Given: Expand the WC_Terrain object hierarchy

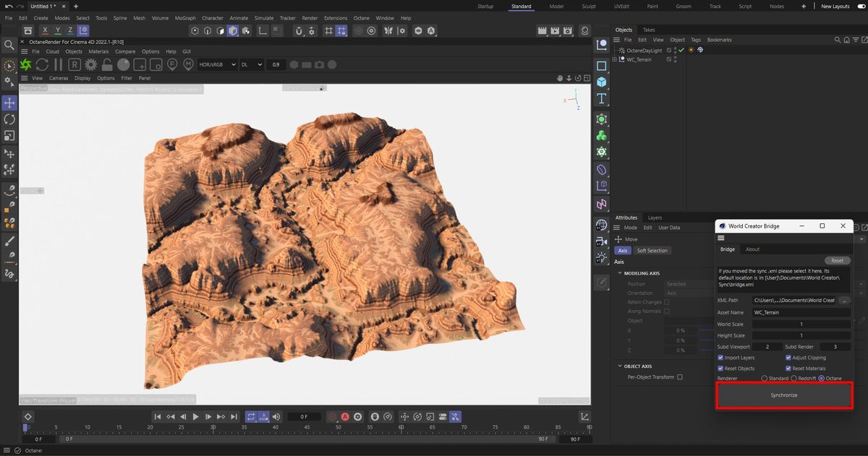Looking at the screenshot, I should pos(614,59).
